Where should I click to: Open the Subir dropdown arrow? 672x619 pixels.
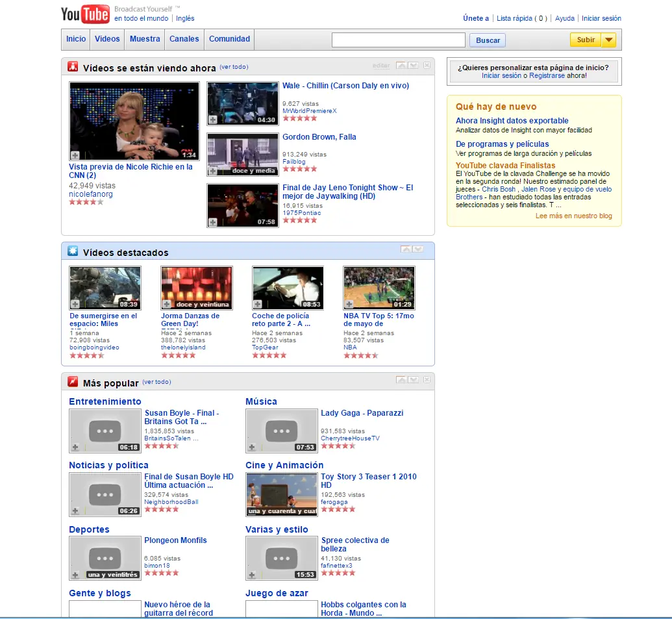[608, 40]
